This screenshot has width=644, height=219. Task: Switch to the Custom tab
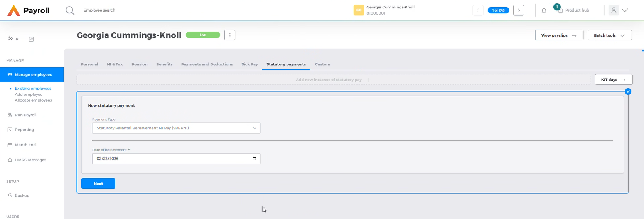322,64
